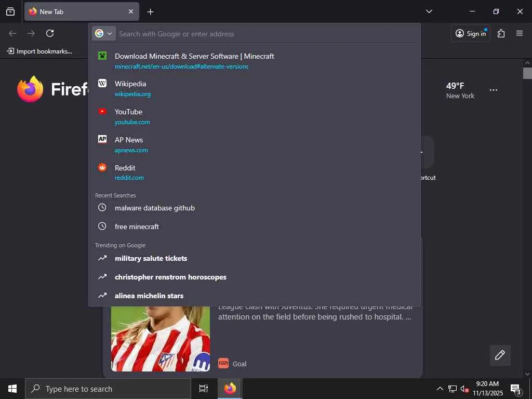Reload the current page

tap(50, 33)
